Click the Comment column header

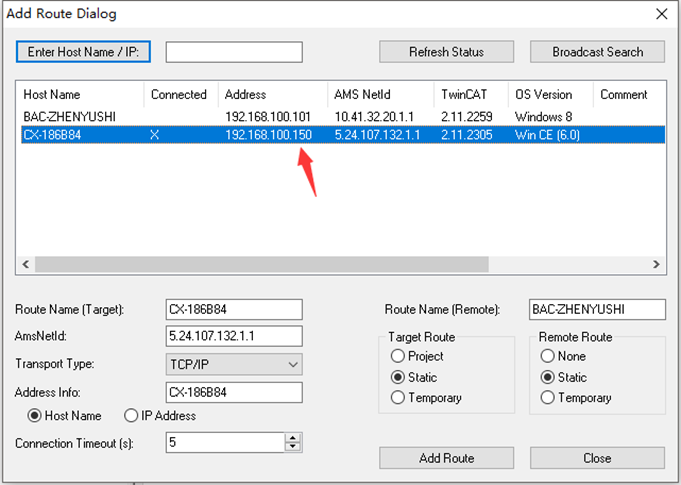(629, 95)
